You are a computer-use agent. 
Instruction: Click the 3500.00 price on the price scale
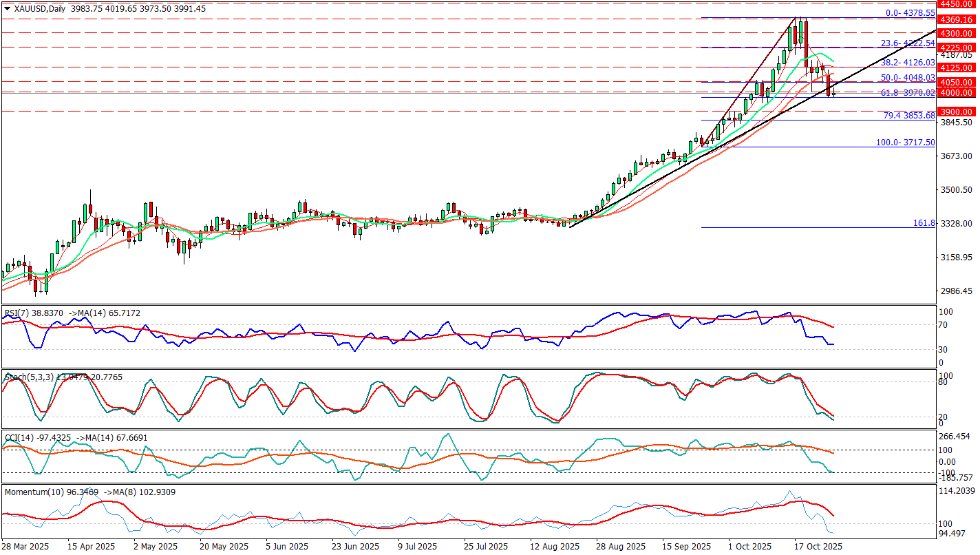tap(957, 190)
